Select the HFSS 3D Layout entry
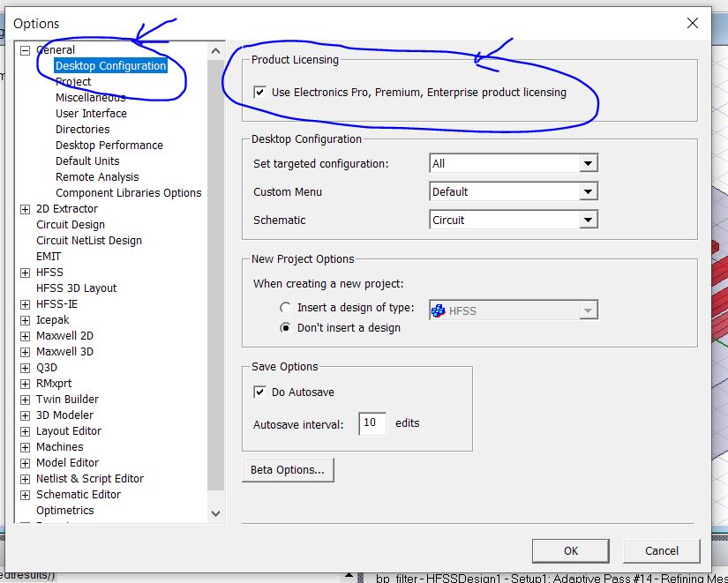Screen dimensions: 728x583 (77, 288)
